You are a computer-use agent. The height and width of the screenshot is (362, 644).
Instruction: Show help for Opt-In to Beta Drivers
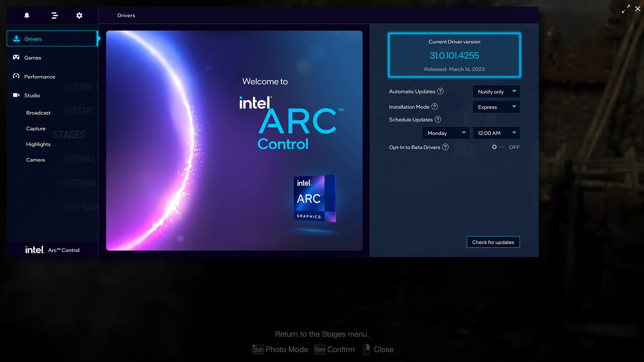(x=445, y=147)
